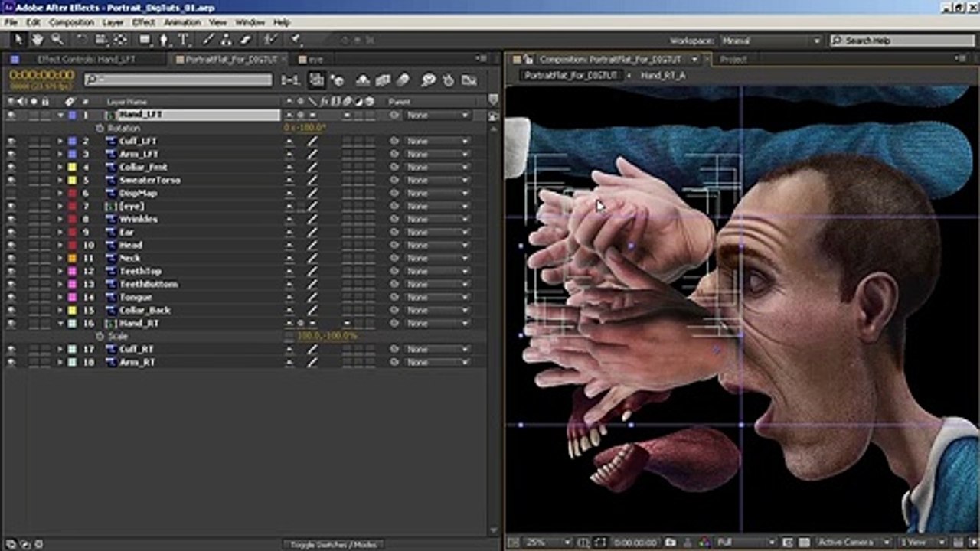Hide the Cuff_LFT layer
The height and width of the screenshot is (551, 980).
click(11, 141)
